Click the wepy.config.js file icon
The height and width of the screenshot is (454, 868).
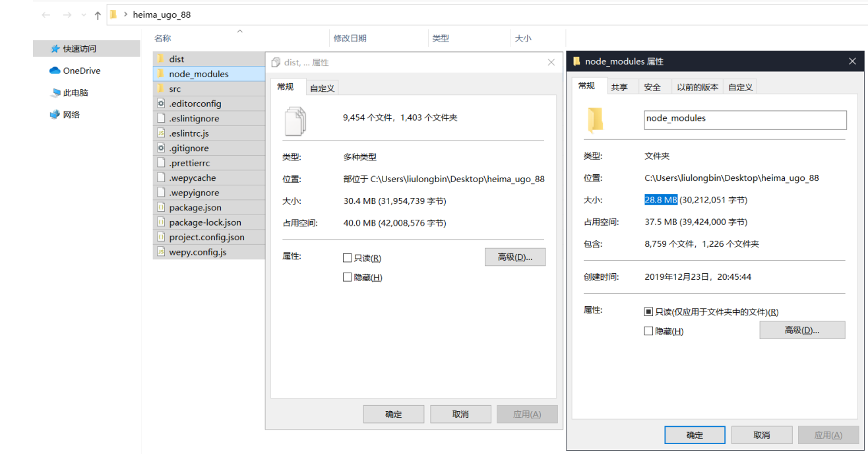160,252
